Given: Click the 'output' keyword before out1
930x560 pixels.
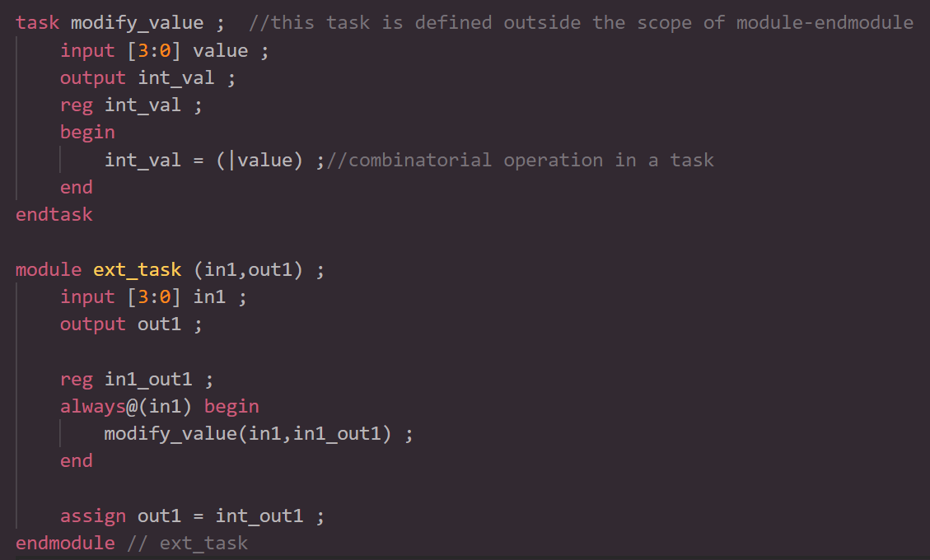Looking at the screenshot, I should pos(93,324).
